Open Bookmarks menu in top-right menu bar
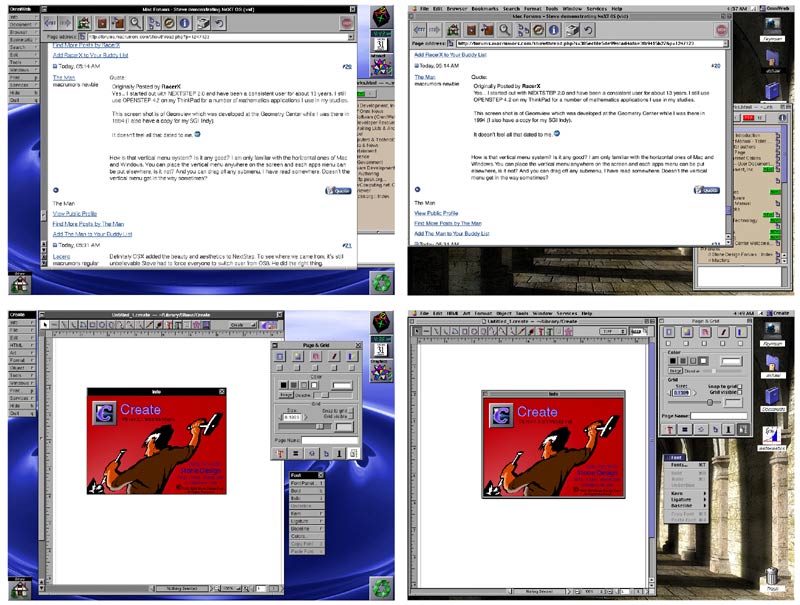The height and width of the screenshot is (605, 800). [485, 9]
